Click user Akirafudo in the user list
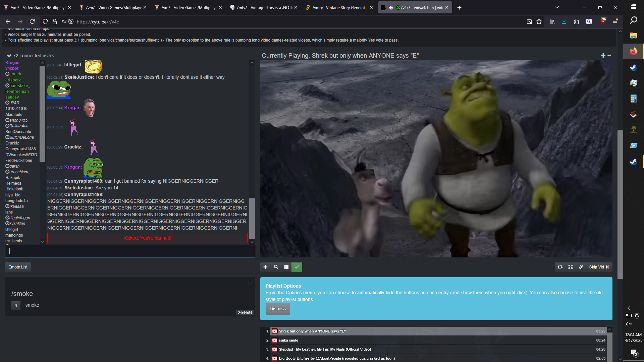 point(14,115)
